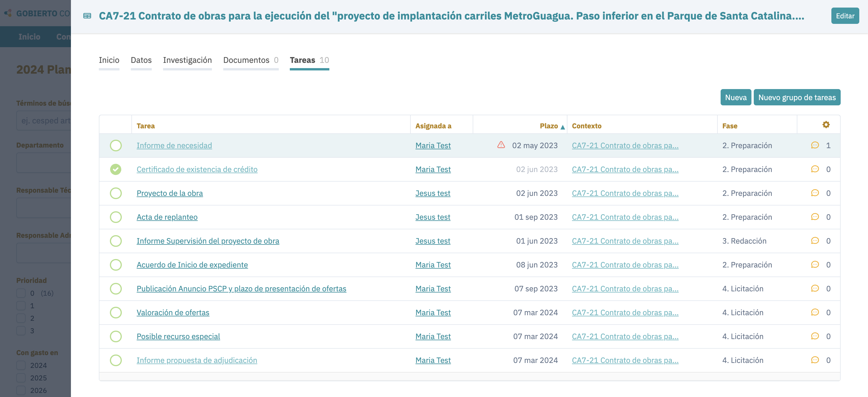Switch to the Investigación tab
Screen dimensions: 868x397
tap(187, 60)
